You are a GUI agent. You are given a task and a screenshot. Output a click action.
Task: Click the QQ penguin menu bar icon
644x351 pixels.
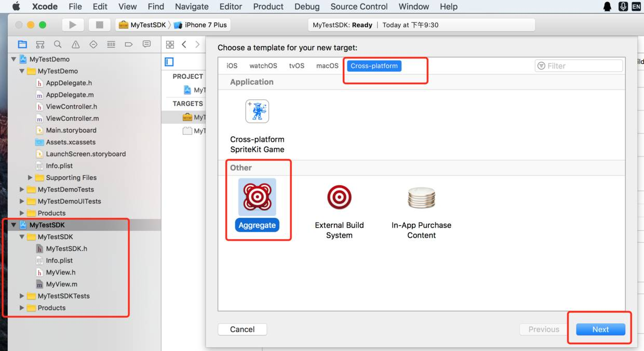(607, 6)
